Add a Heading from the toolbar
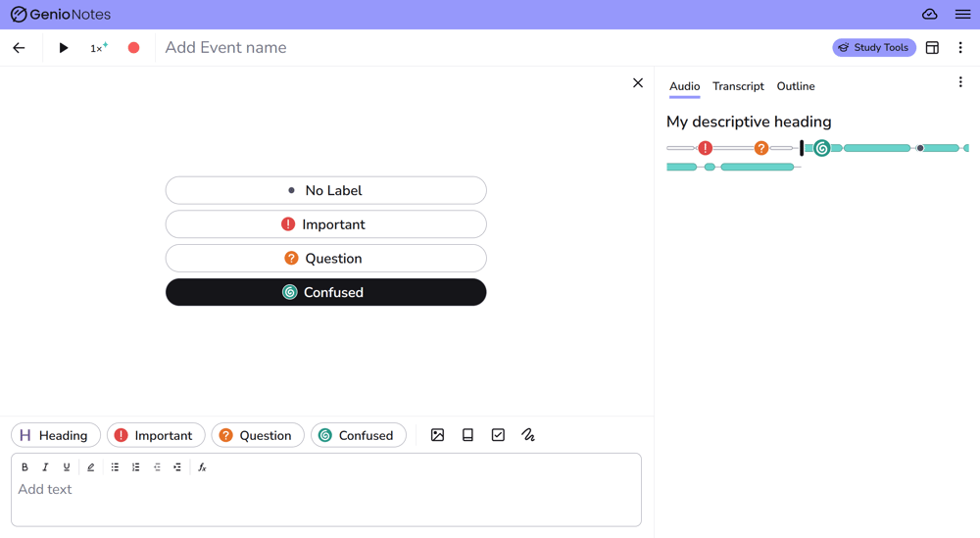The image size is (980, 538). (56, 435)
